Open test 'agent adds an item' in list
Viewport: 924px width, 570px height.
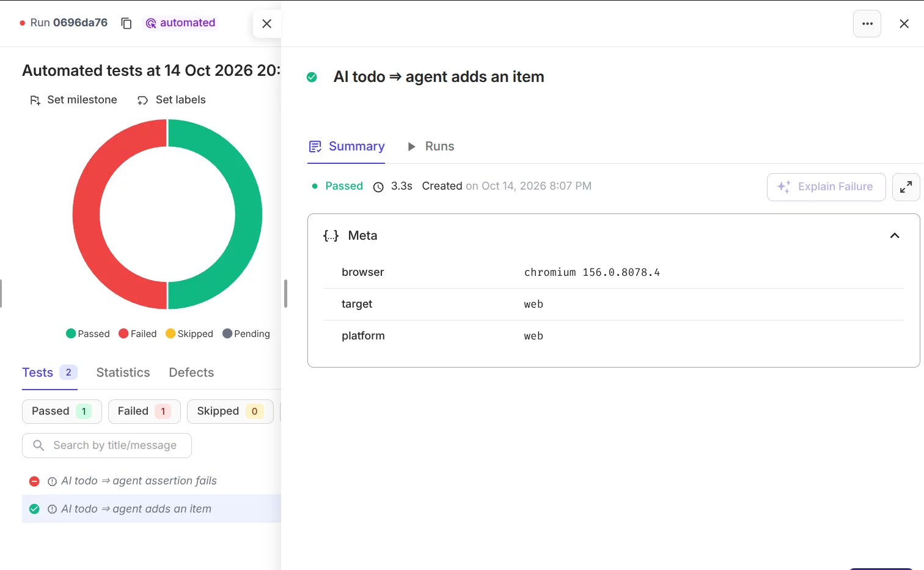[136, 509]
